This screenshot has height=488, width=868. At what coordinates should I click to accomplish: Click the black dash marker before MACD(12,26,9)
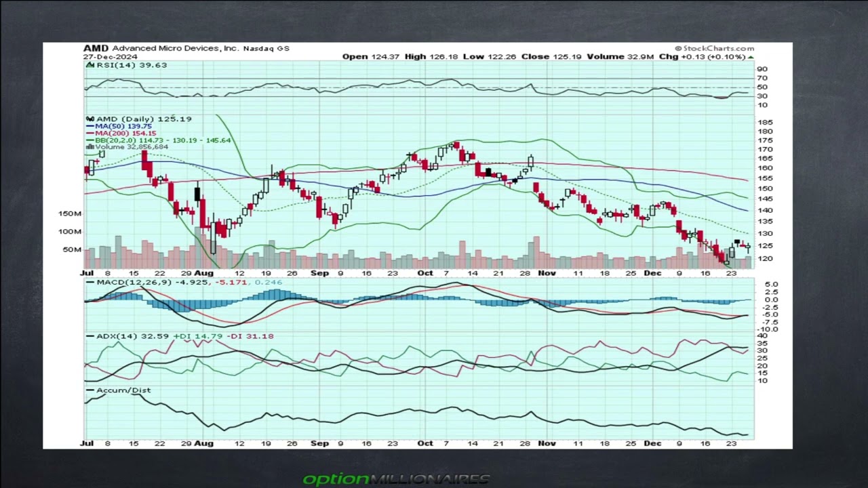90,282
